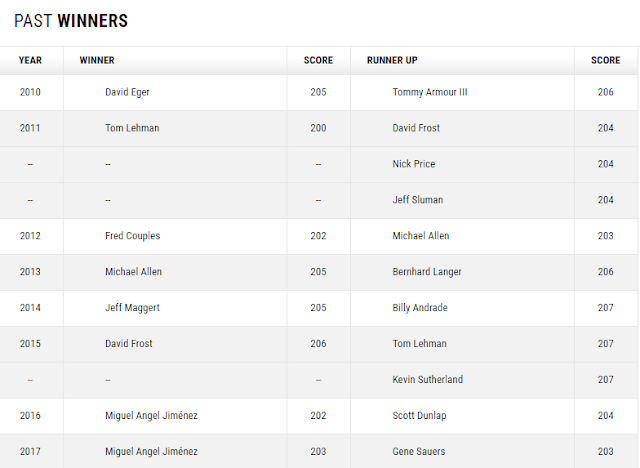Open runner-up Tommy Armour III's link
This screenshot has height=468, width=640.
coord(430,92)
